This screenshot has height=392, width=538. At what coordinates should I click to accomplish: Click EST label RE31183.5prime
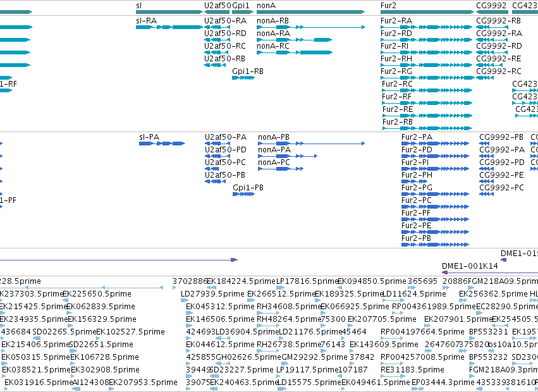point(412,370)
